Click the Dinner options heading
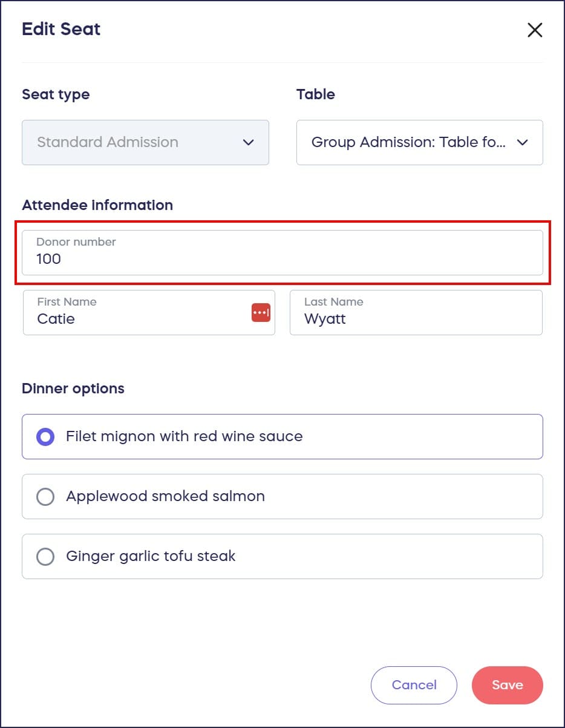The width and height of the screenshot is (565, 728). [x=73, y=389]
